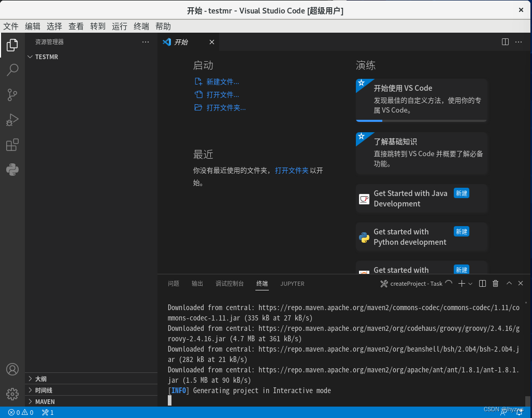Split the terminal panel

point(482,284)
